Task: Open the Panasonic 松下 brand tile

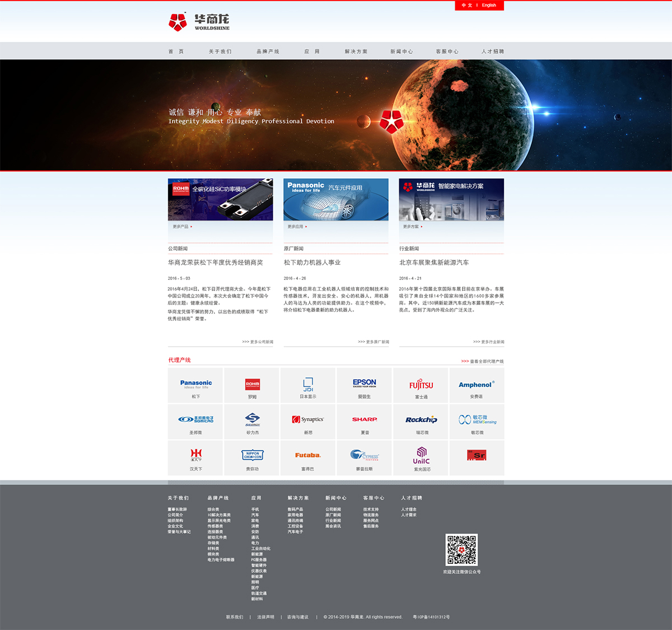Action: [x=195, y=385]
